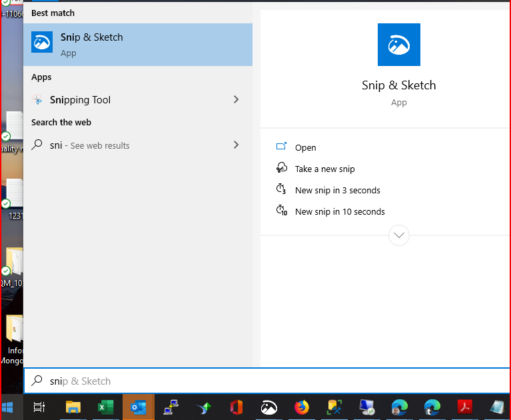Viewport: 511px width, 420px height.
Task: Expand more actions chevron below snip options
Action: click(398, 235)
